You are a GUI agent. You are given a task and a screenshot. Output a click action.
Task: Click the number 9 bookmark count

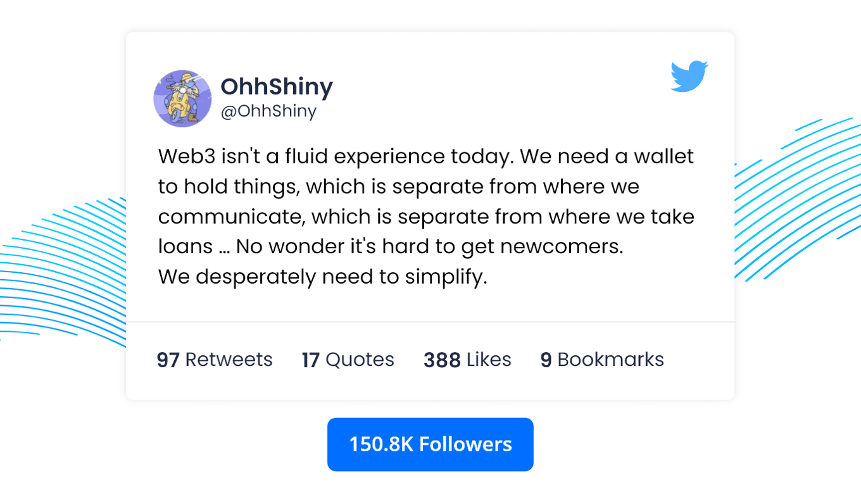pos(546,360)
